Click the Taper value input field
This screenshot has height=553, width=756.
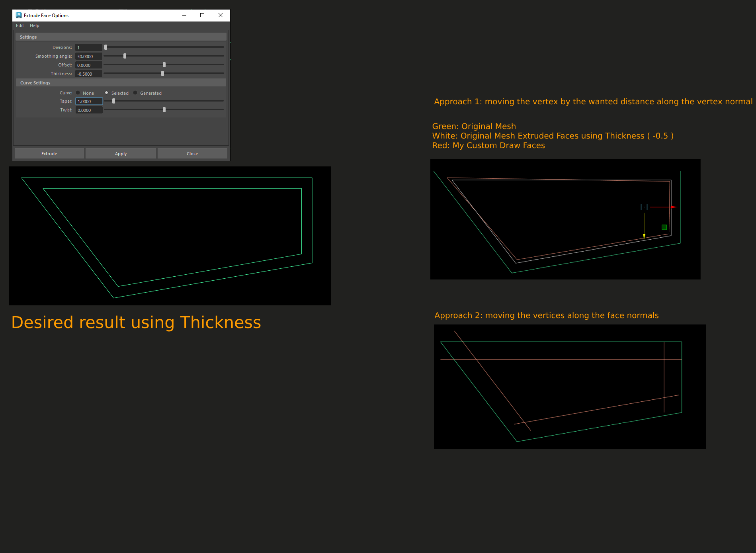click(x=89, y=102)
